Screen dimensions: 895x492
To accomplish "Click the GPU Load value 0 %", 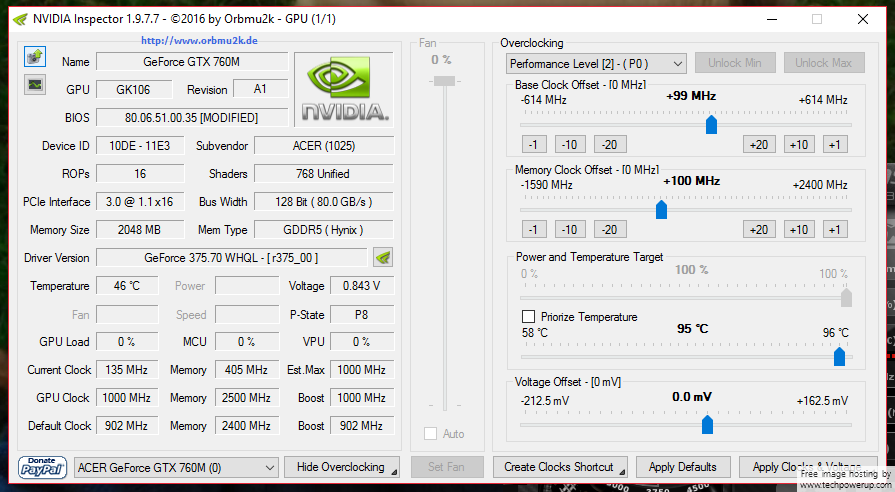I will click(x=127, y=341).
